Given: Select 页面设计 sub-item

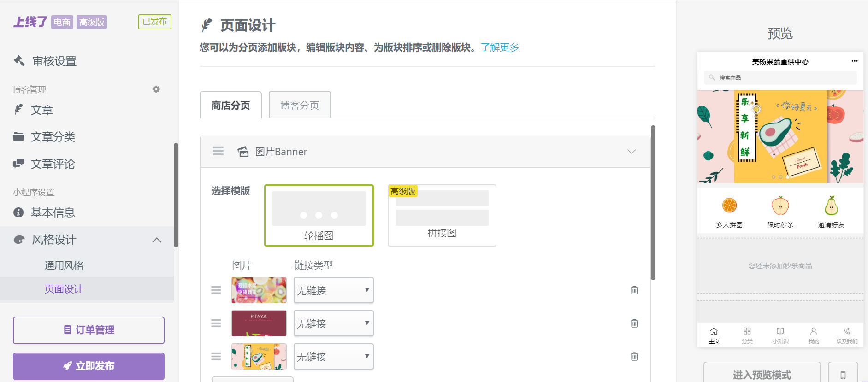Looking at the screenshot, I should 64,289.
